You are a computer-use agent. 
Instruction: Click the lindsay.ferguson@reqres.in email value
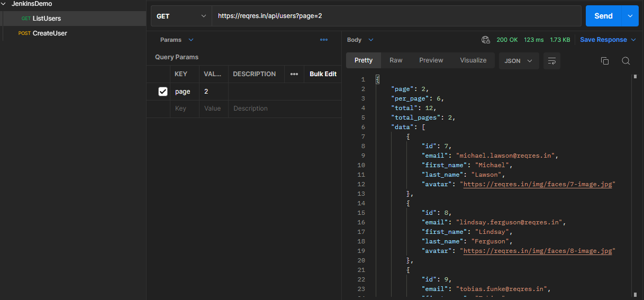tap(510, 222)
